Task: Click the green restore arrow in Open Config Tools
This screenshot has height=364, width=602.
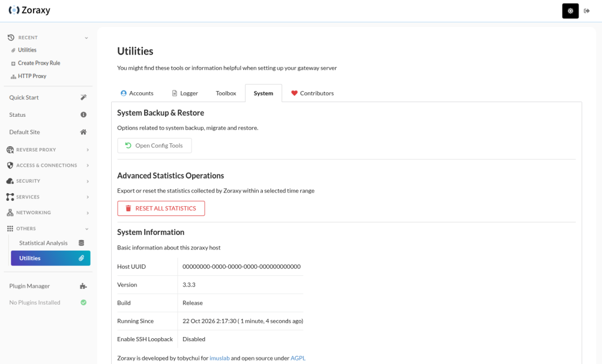Action: click(128, 146)
